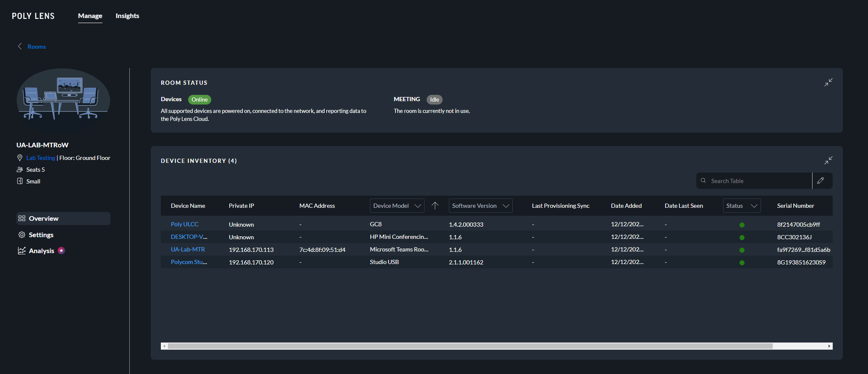This screenshot has height=374, width=868.
Task: Click IP address 192.168.170.113
Action: point(251,250)
